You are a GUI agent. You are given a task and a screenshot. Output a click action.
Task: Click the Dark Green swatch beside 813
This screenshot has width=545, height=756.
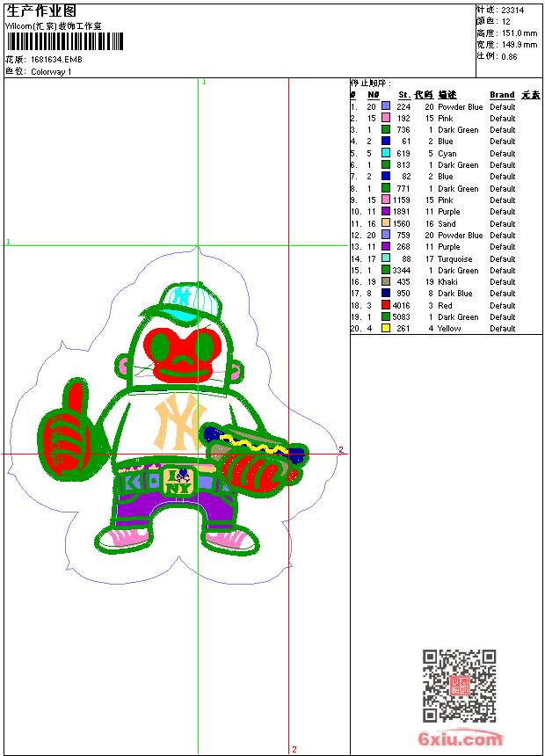pyautogui.click(x=386, y=164)
